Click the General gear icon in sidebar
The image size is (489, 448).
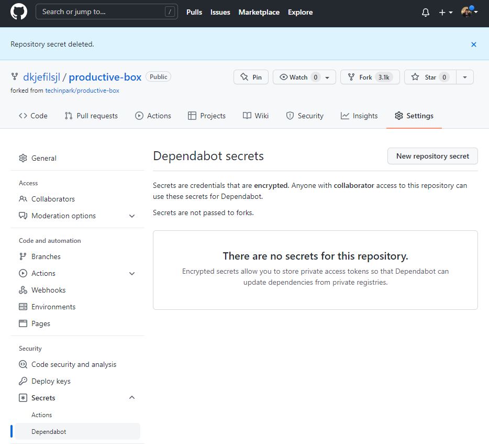point(23,158)
